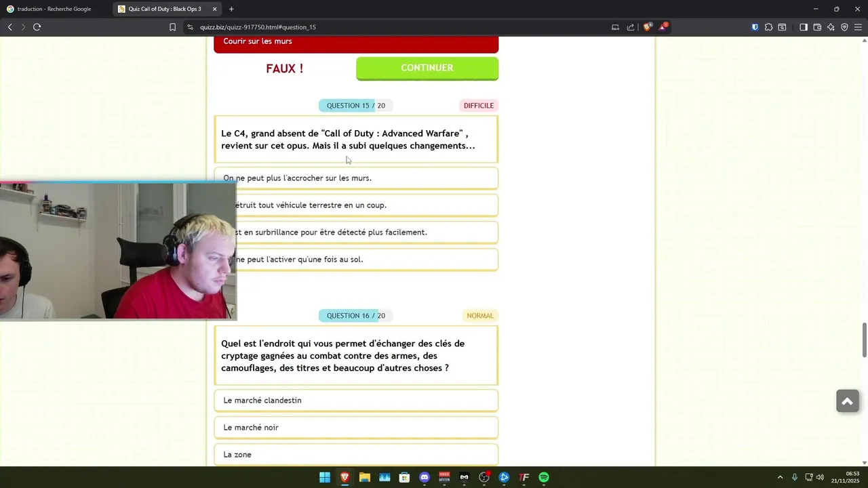Open the Brave Rewards triangle icon
The width and height of the screenshot is (868, 488).
pos(663,27)
